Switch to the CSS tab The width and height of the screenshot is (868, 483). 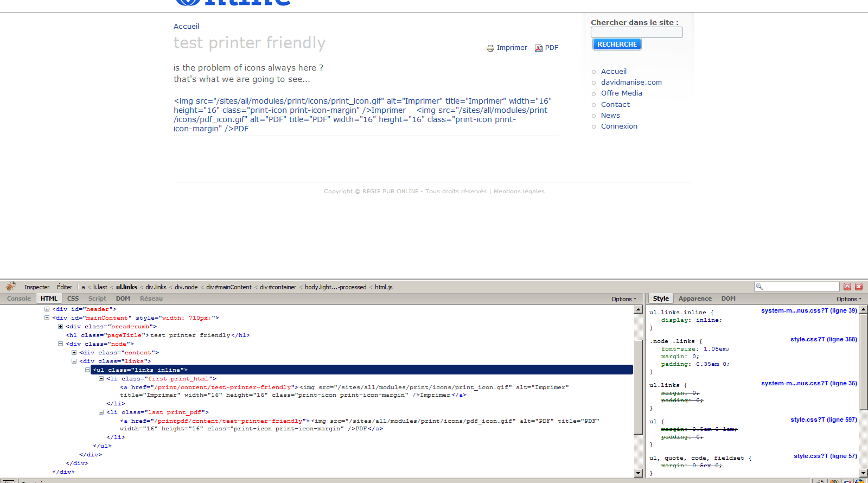(73, 298)
